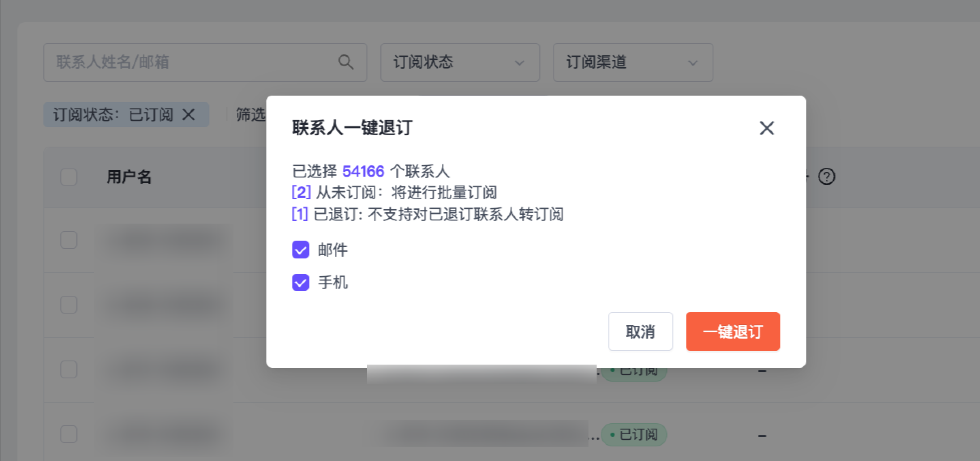Screen dimensions: 980x461
Task: Remove the 订阅状态: 已订阅 filter tag
Action: click(x=189, y=115)
